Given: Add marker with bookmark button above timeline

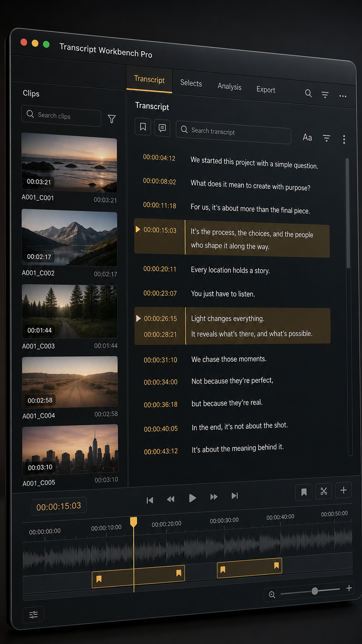Looking at the screenshot, I should coord(304,492).
